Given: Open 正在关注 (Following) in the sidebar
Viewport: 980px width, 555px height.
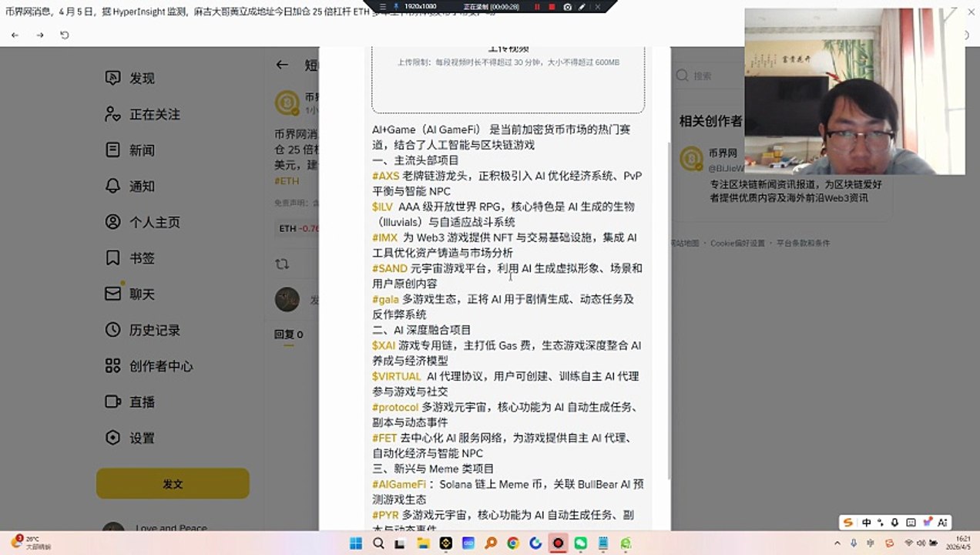Looking at the screenshot, I should 143,114.
